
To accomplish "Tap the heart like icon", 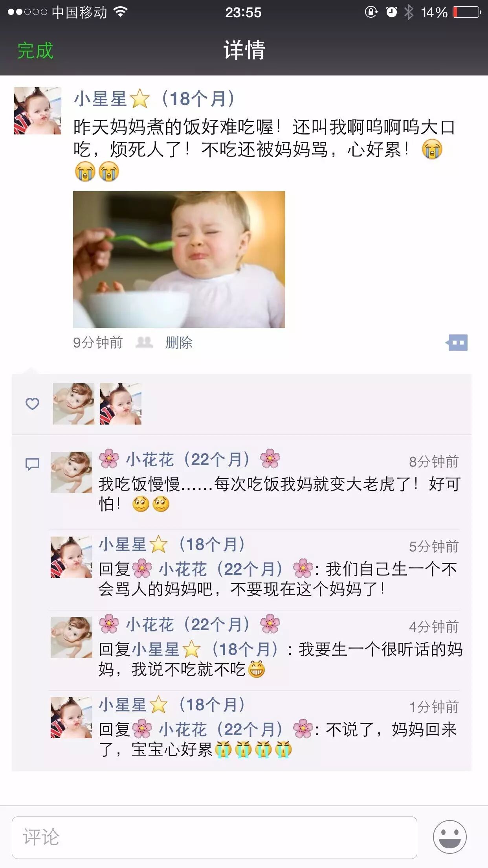I will (32, 404).
